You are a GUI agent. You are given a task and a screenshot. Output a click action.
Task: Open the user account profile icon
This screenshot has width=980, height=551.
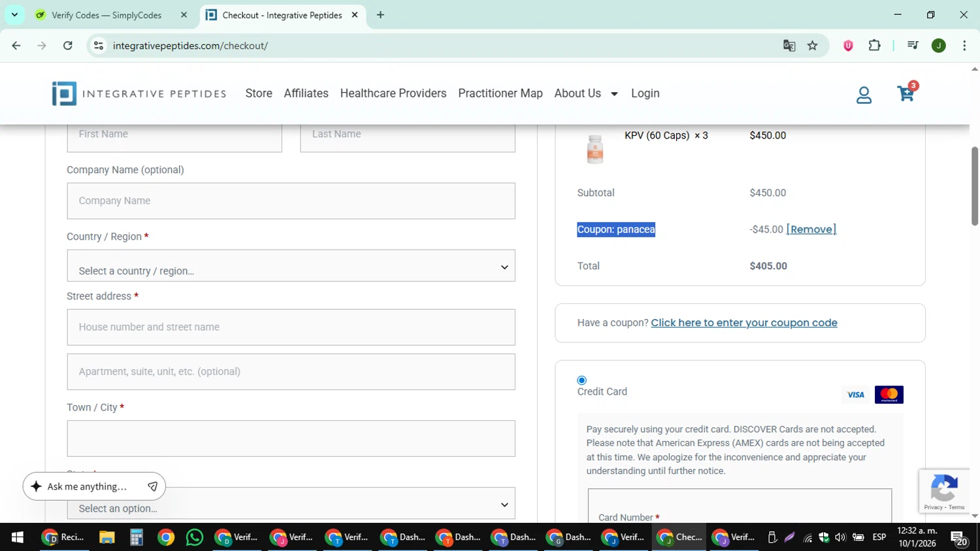[x=864, y=95]
